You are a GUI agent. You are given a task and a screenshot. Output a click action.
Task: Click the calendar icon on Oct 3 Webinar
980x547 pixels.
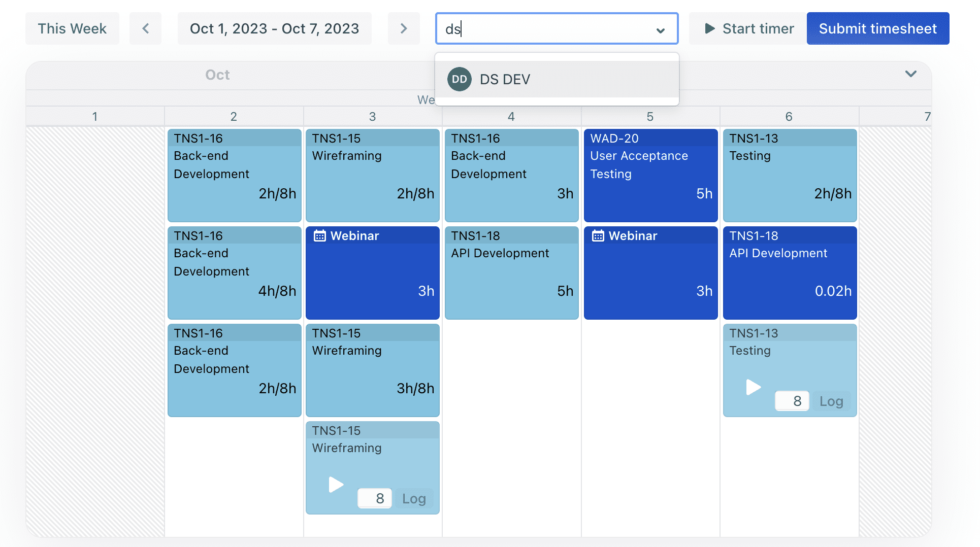[x=319, y=235]
